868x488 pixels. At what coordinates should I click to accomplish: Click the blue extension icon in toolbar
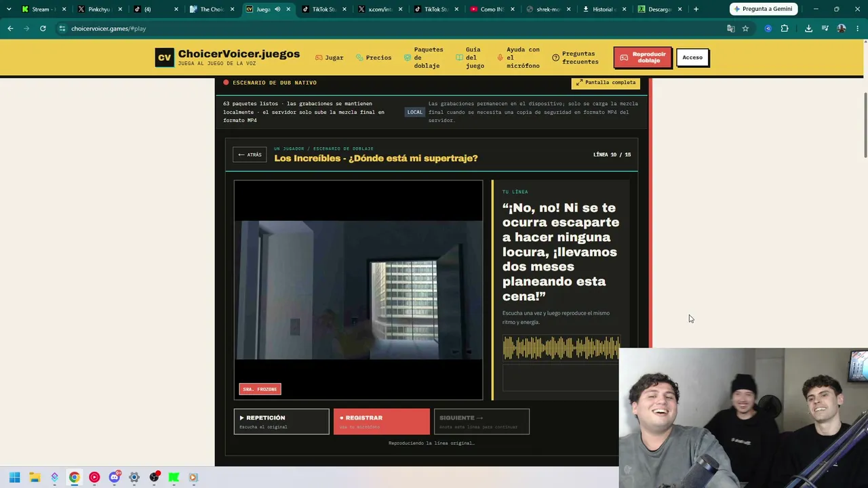[x=768, y=28]
